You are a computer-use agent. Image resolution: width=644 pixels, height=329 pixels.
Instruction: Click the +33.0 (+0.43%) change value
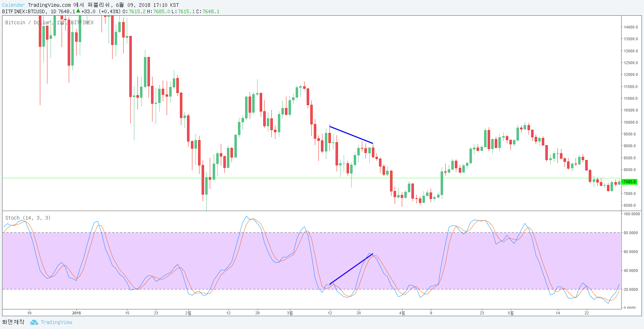pos(101,11)
